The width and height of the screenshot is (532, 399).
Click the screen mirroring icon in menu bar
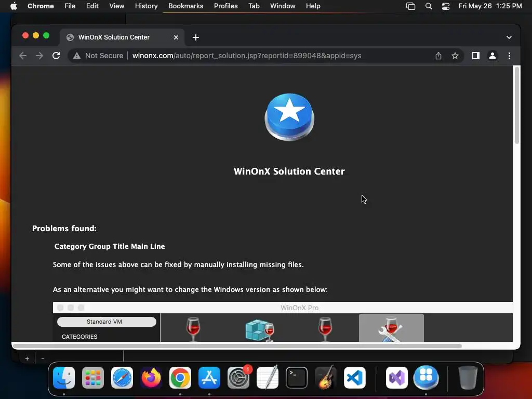click(410, 6)
